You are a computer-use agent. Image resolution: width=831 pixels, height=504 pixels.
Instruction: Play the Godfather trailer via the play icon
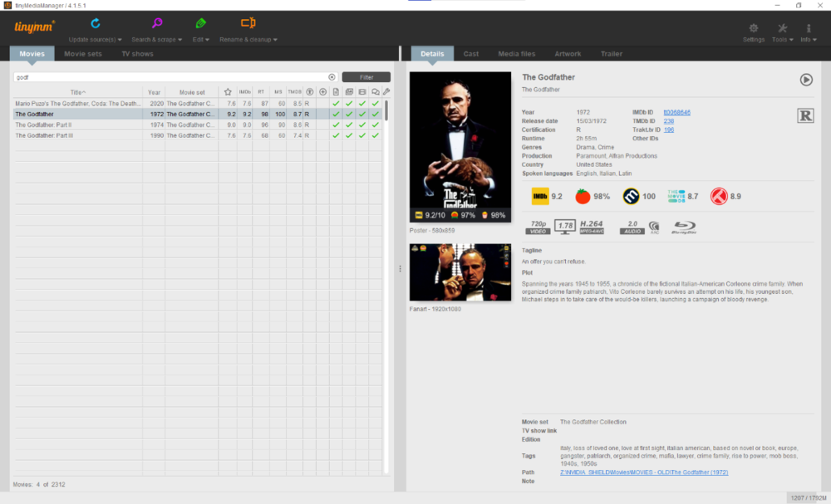(x=804, y=80)
